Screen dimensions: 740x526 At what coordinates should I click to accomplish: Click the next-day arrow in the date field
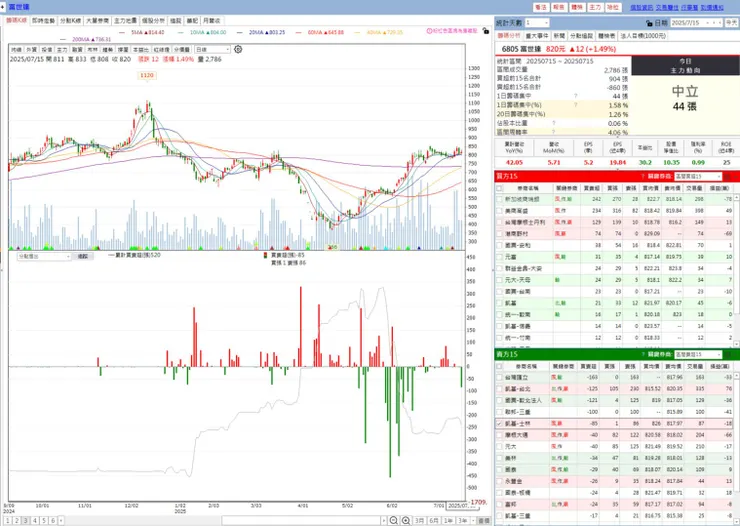click(x=720, y=23)
